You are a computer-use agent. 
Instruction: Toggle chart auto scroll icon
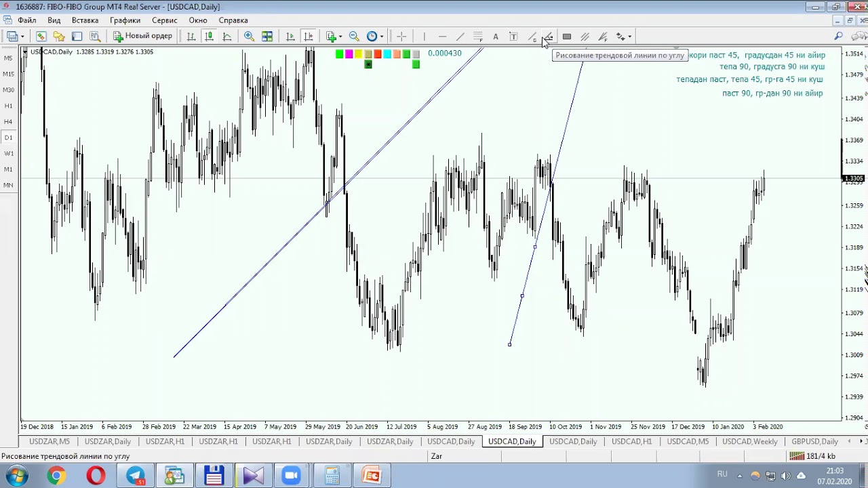pyautogui.click(x=290, y=37)
